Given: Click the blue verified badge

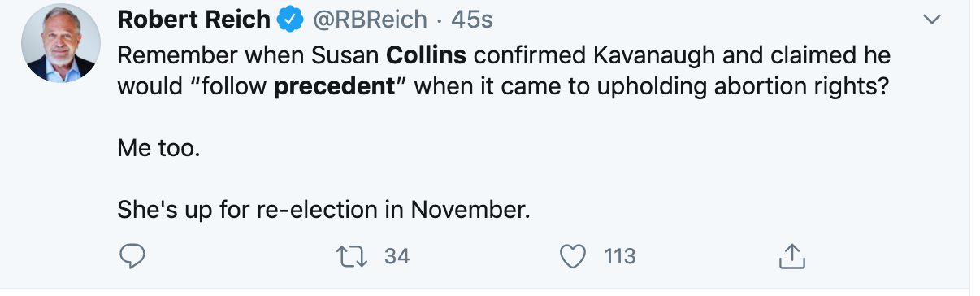Looking at the screenshot, I should (x=291, y=19).
